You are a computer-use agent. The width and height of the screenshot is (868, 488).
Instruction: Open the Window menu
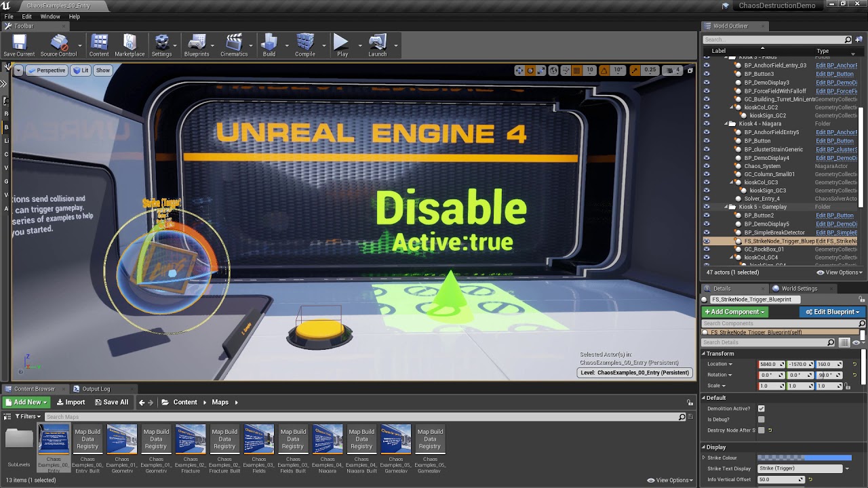pyautogui.click(x=50, y=16)
